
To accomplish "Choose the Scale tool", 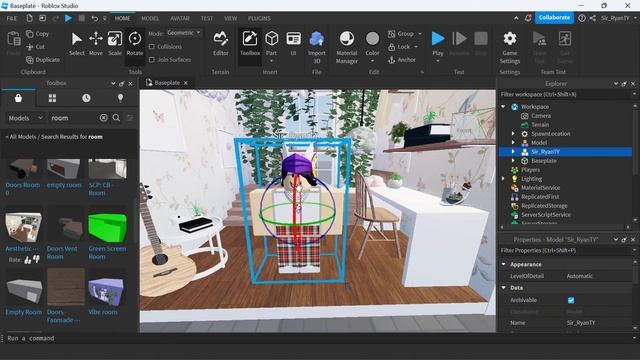I will tap(115, 43).
